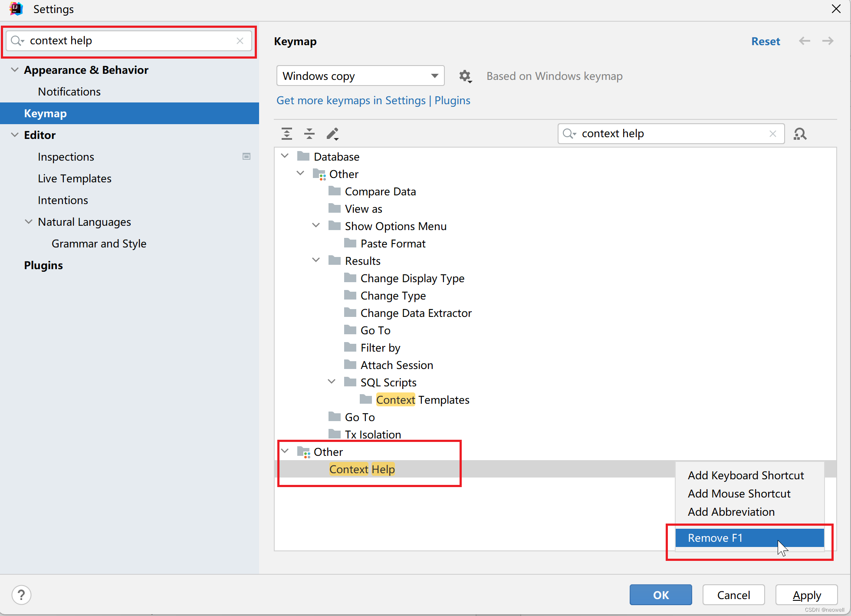Viewport: 851px width, 616px height.
Task: Click Reset to restore keymap defaults
Action: (765, 41)
